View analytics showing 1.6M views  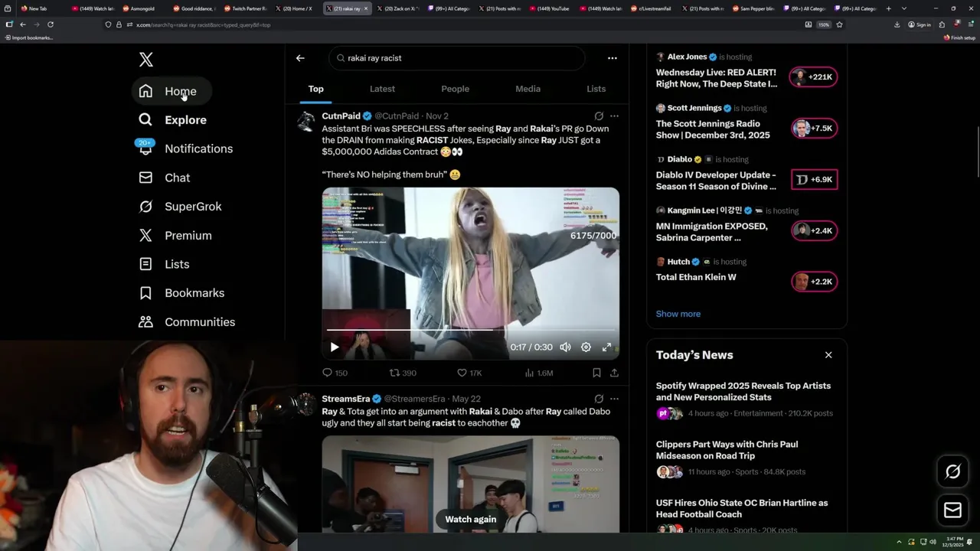tap(539, 373)
